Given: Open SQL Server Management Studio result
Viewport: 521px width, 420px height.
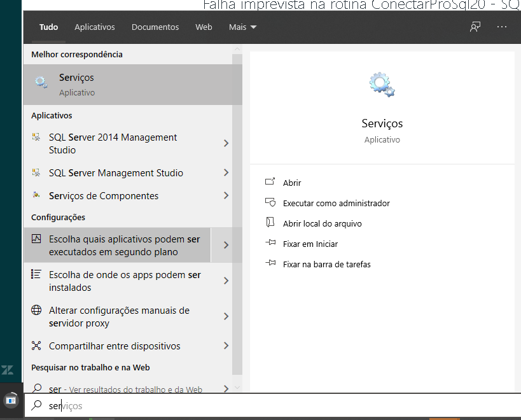Looking at the screenshot, I should [116, 173].
